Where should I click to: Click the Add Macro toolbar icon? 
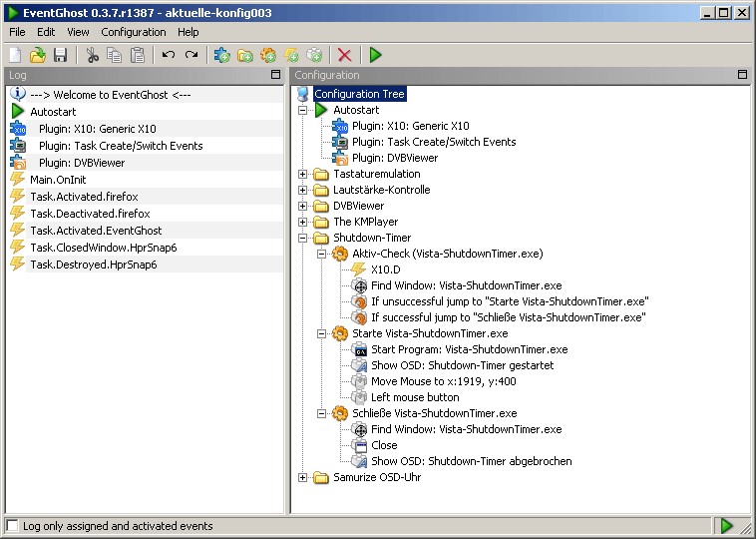click(268, 55)
